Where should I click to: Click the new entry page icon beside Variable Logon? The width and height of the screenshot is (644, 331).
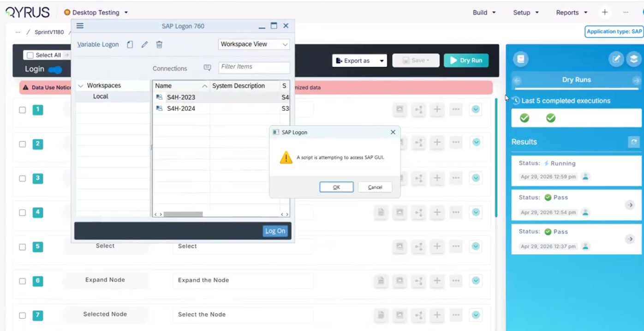click(130, 44)
